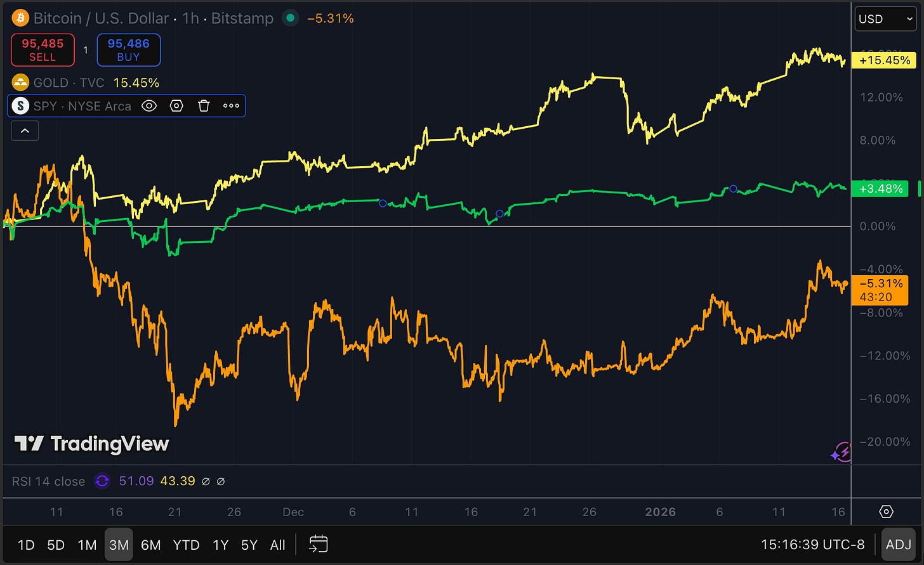924x565 pixels.
Task: Click the GOLD · TVC legend label
Action: click(69, 83)
